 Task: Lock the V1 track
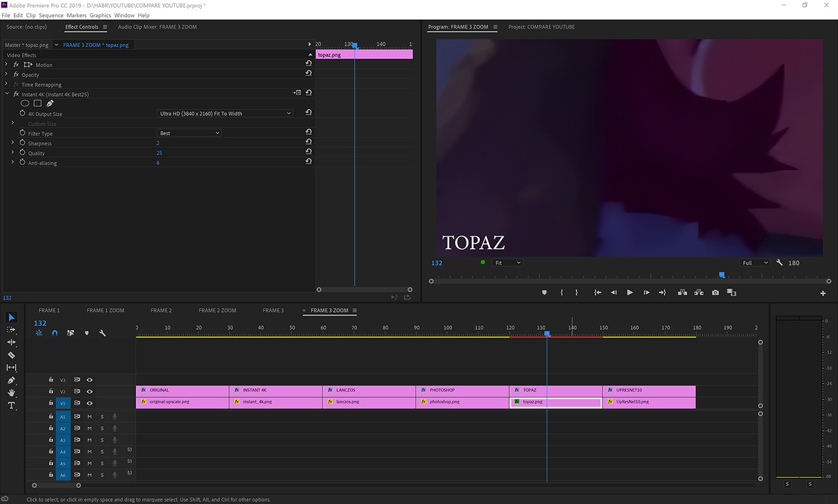pyautogui.click(x=50, y=403)
